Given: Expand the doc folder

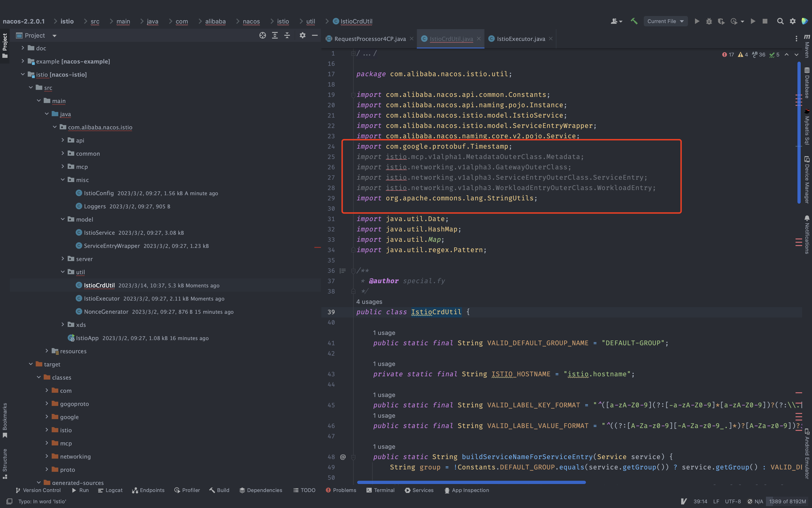Looking at the screenshot, I should pos(23,48).
